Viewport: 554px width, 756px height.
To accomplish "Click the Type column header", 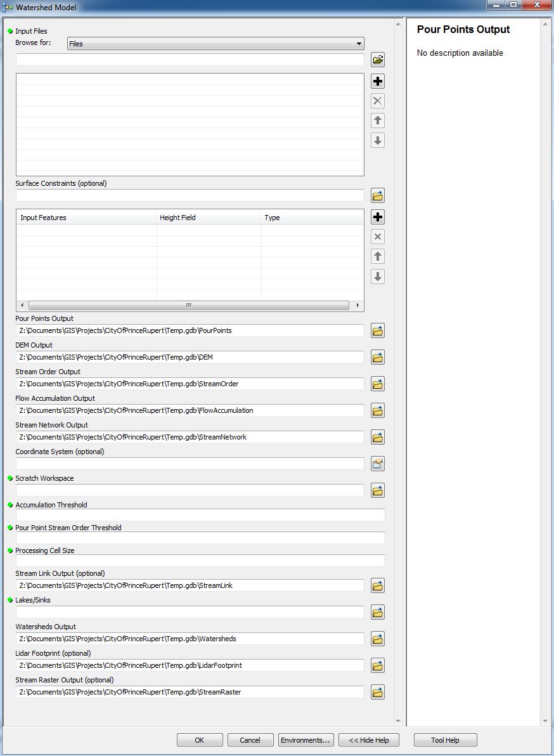I will (x=312, y=218).
